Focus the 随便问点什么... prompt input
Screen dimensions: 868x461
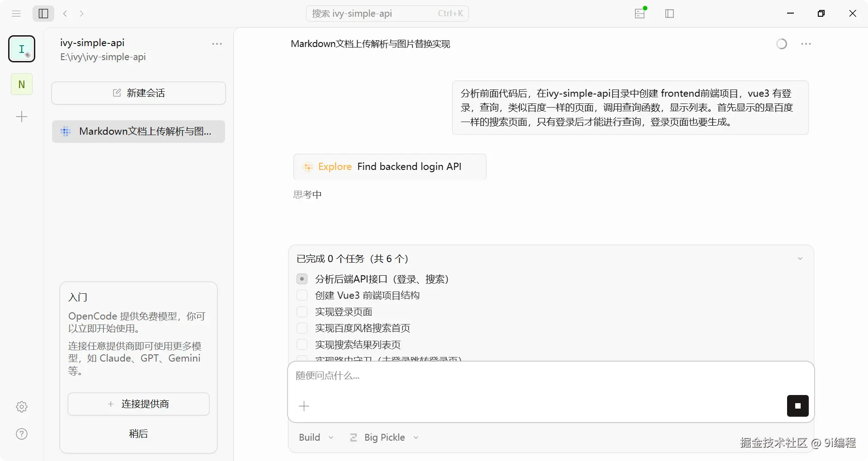click(551, 376)
